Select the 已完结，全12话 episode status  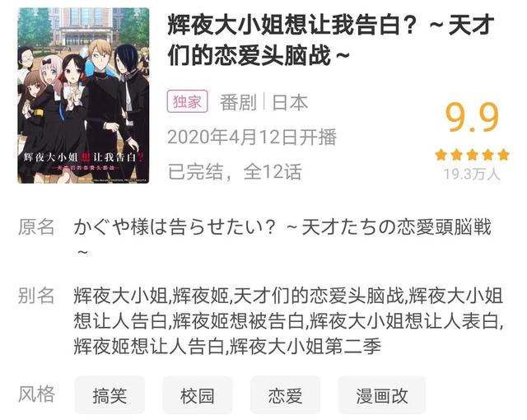pos(235,171)
